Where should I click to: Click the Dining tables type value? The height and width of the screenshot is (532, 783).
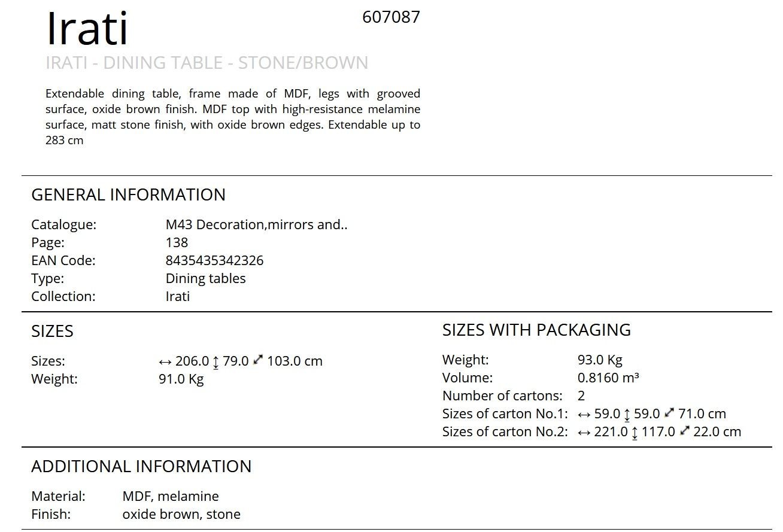click(x=205, y=279)
